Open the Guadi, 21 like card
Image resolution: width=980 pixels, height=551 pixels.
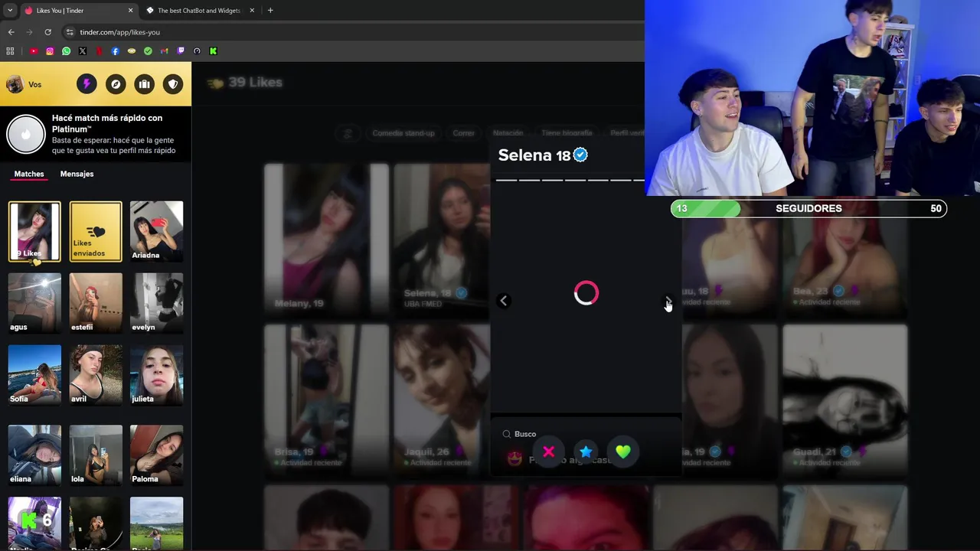pos(844,400)
